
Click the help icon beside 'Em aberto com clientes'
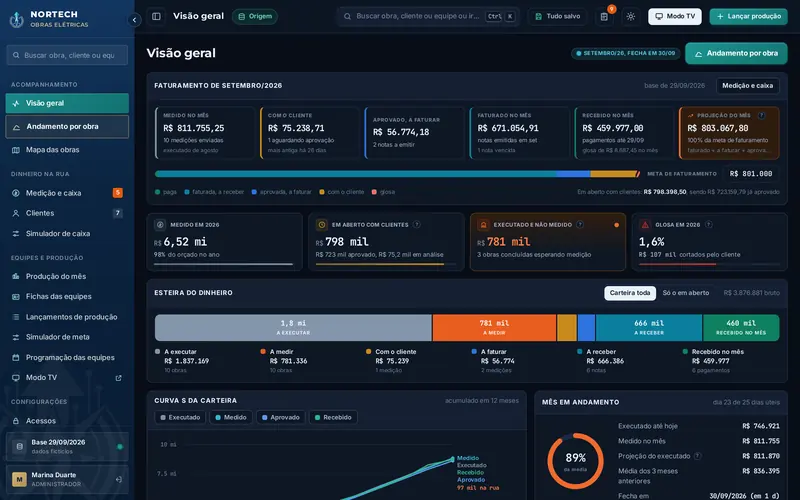point(417,224)
